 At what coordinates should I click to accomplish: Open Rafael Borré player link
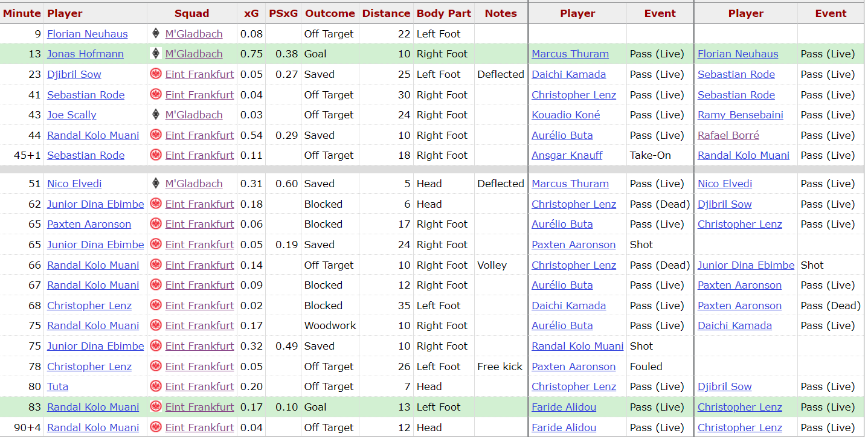pyautogui.click(x=728, y=135)
